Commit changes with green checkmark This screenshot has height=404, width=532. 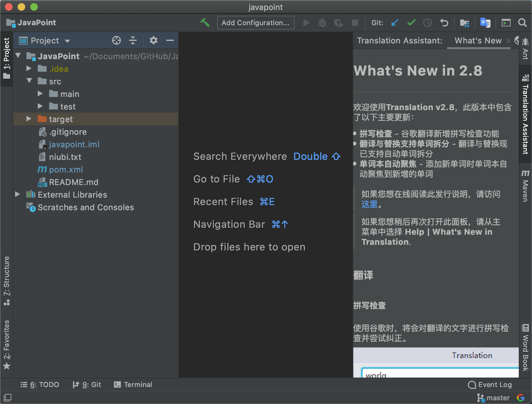(x=411, y=23)
